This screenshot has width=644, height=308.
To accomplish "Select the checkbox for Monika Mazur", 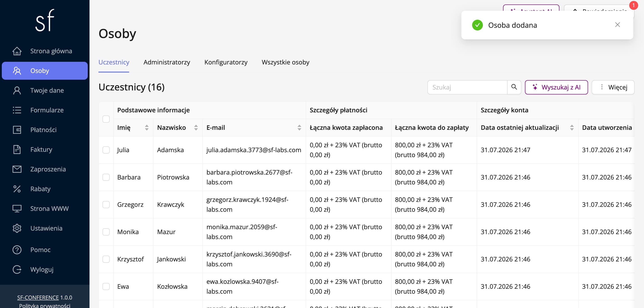I will coord(106,232).
